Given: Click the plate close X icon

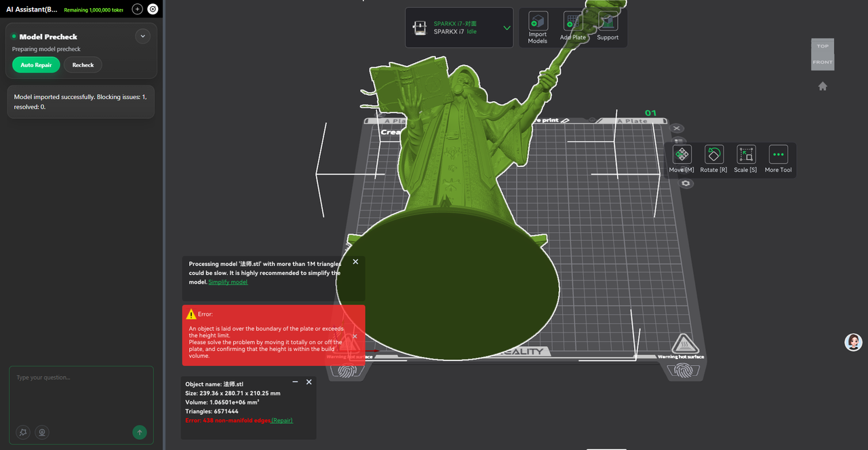Looking at the screenshot, I should [x=677, y=128].
